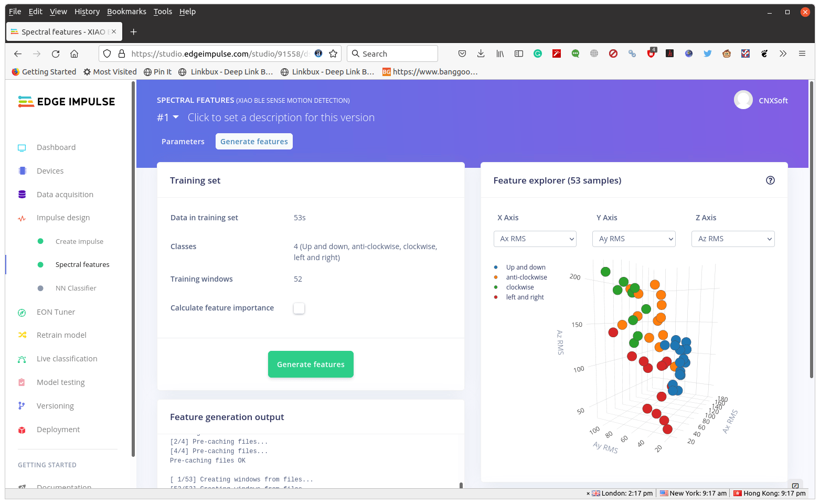Open Impulse design section
Image resolution: width=820 pixels, height=504 pixels.
[63, 218]
